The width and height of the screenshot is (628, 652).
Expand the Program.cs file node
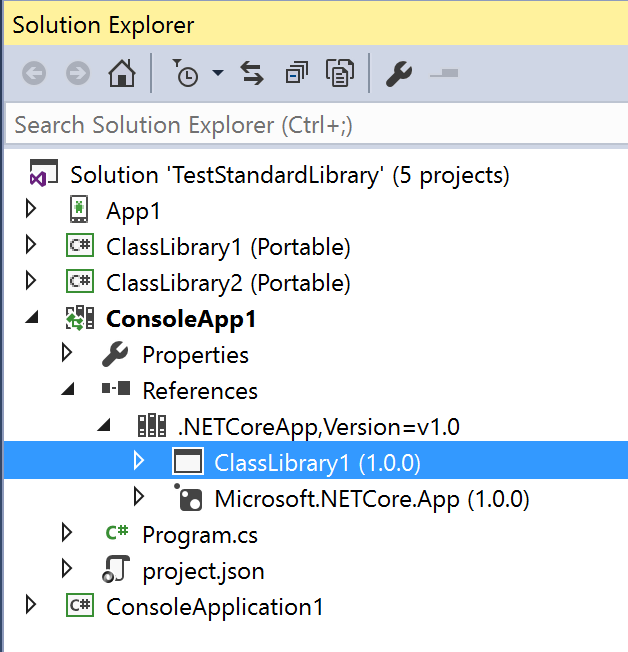click(67, 532)
